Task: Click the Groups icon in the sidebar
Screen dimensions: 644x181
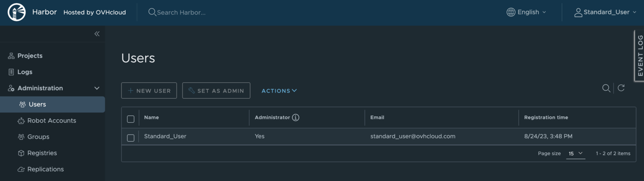Action: (21, 137)
